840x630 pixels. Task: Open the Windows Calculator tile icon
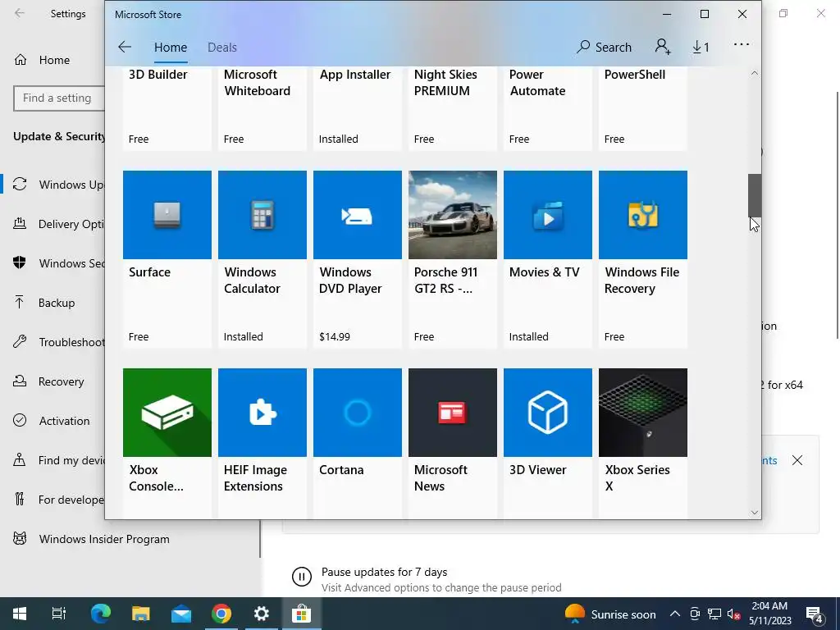[x=262, y=215]
